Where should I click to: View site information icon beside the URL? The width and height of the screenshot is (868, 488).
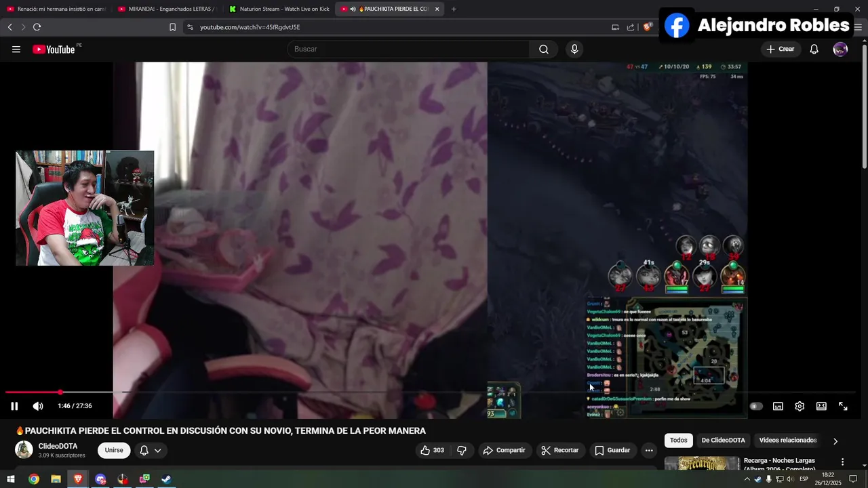(190, 27)
